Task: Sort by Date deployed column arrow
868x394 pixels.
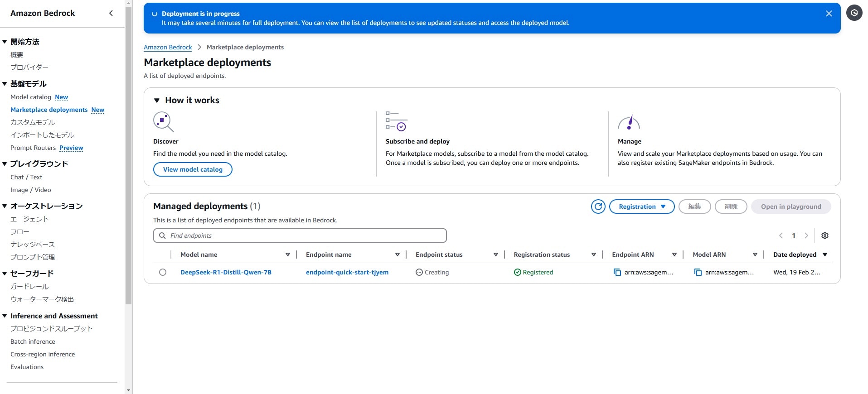Action: (x=825, y=255)
